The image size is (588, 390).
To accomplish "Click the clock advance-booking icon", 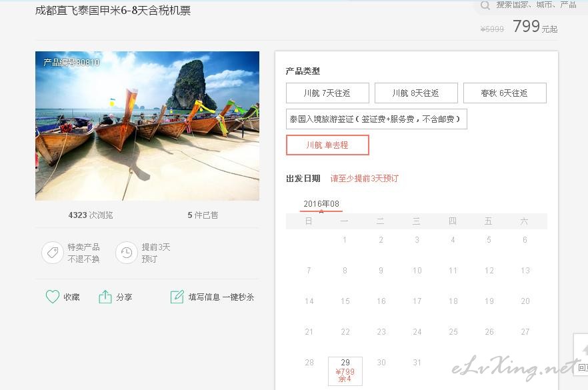I will (127, 253).
